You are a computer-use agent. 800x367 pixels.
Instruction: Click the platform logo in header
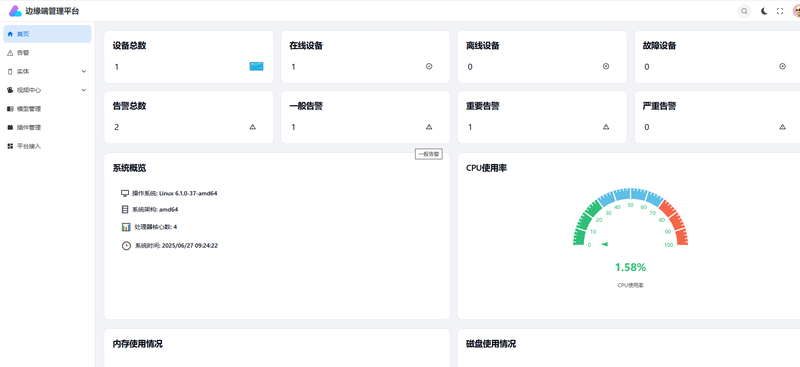15,11
